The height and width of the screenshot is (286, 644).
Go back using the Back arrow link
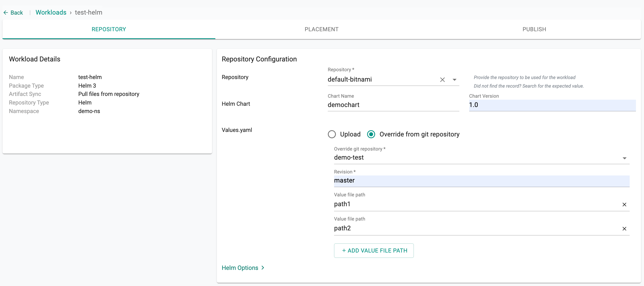click(x=13, y=13)
